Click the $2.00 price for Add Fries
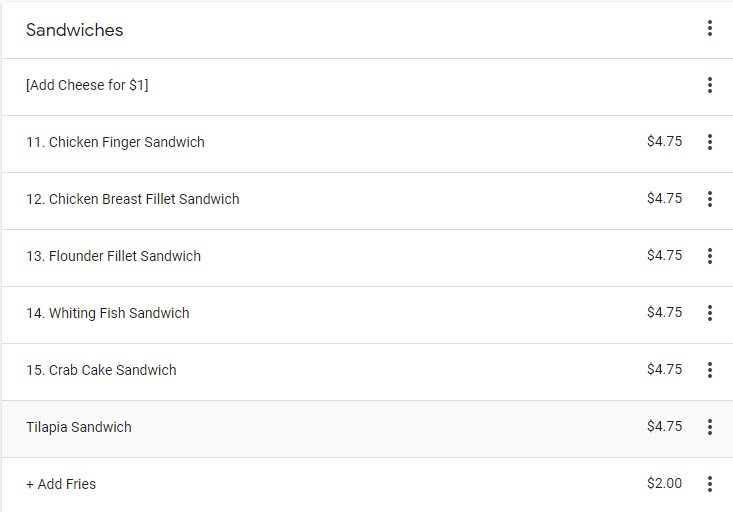733x512 pixels. tap(664, 484)
